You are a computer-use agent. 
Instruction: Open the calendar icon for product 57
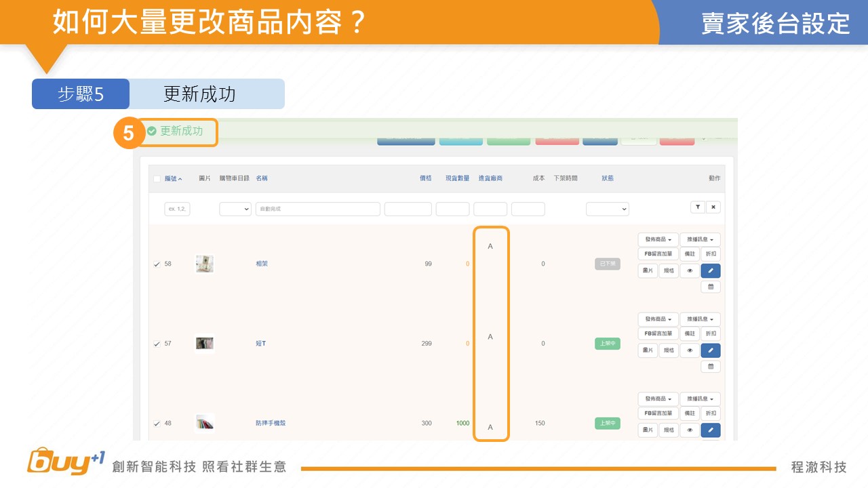coord(711,367)
